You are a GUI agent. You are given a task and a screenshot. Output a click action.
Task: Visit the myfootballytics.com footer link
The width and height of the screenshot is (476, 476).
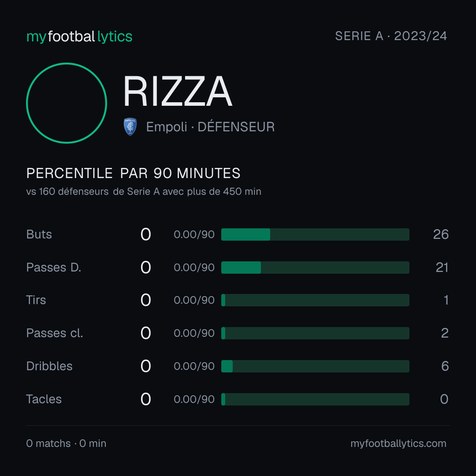click(398, 443)
